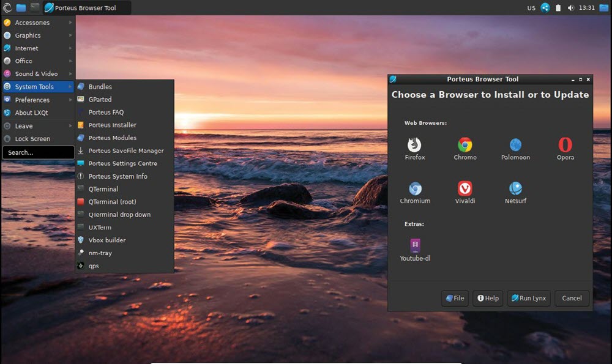Click the Help button in dialog

click(488, 298)
